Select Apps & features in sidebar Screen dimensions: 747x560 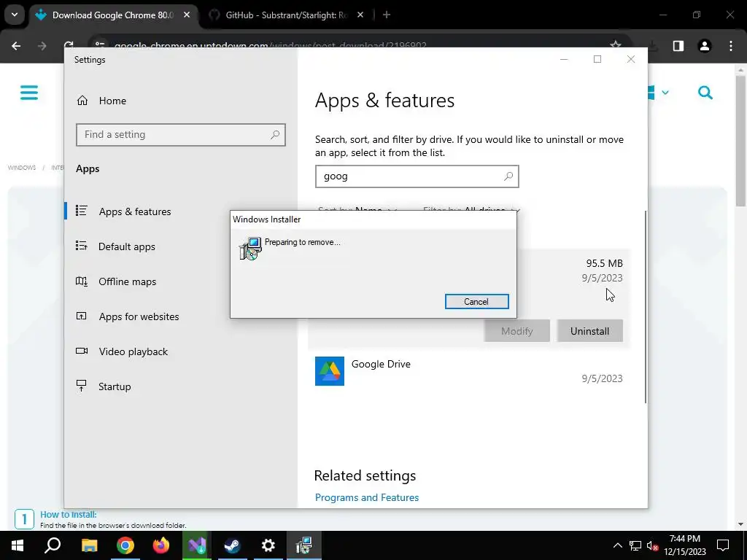[x=135, y=211]
